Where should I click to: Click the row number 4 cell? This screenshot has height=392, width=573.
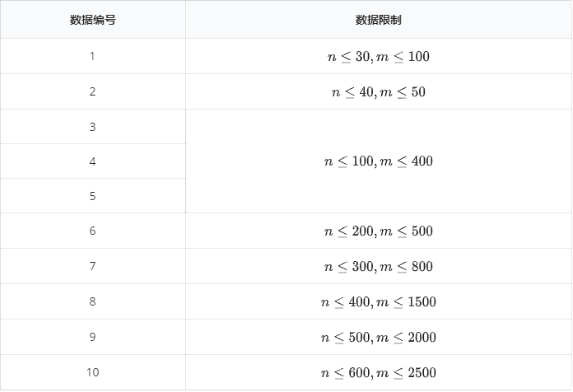coord(92,161)
